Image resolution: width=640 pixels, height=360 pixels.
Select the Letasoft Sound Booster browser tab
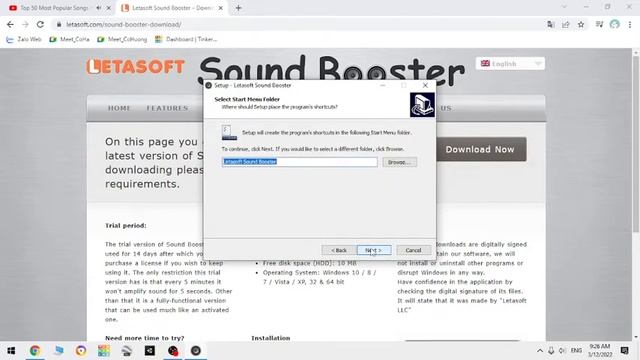[172, 8]
